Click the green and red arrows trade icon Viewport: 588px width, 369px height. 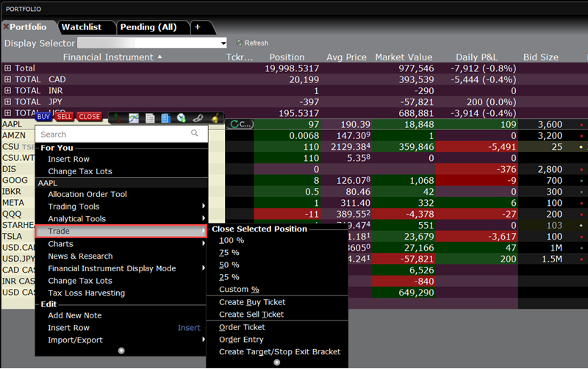click(118, 118)
